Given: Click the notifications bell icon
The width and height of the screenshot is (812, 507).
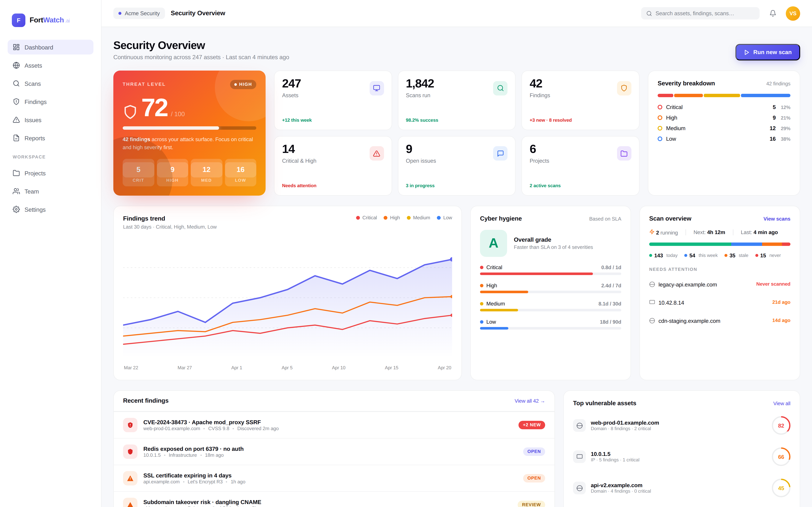Looking at the screenshot, I should pyautogui.click(x=772, y=13).
